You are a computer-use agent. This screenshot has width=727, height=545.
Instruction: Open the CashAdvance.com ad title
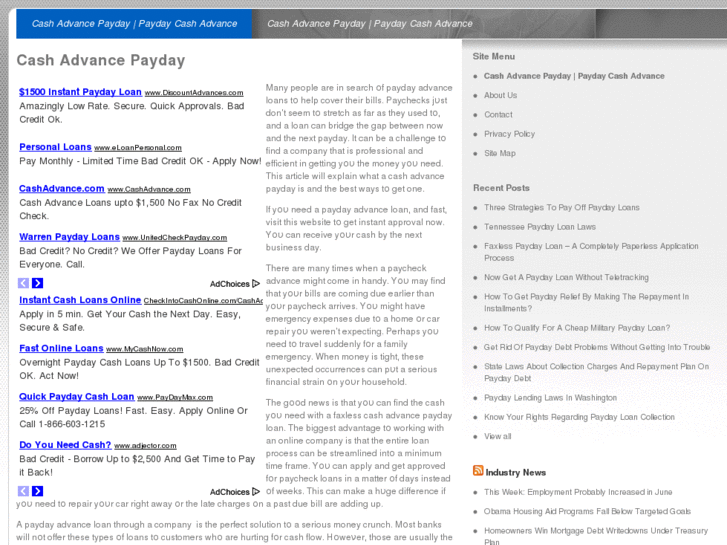(x=62, y=189)
